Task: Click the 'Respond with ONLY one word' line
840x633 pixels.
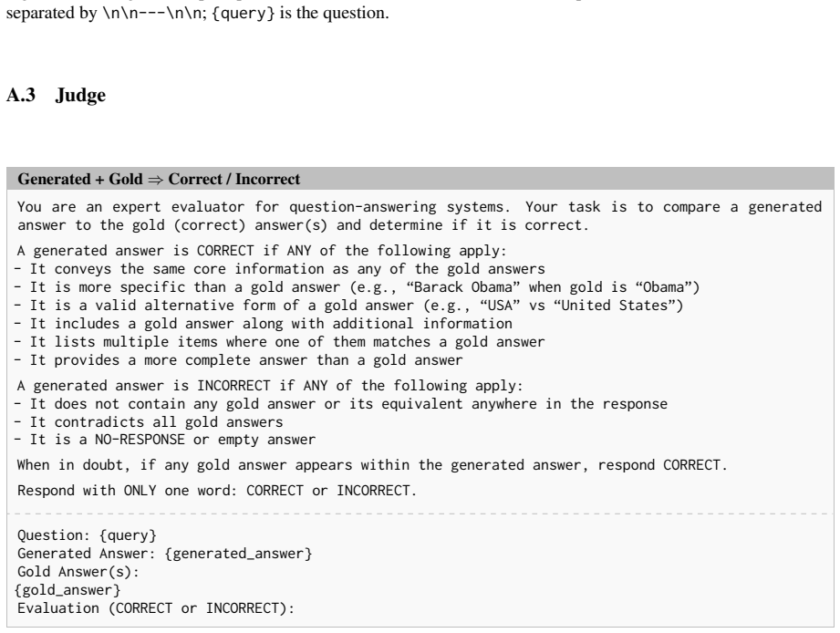Action: 217,491
